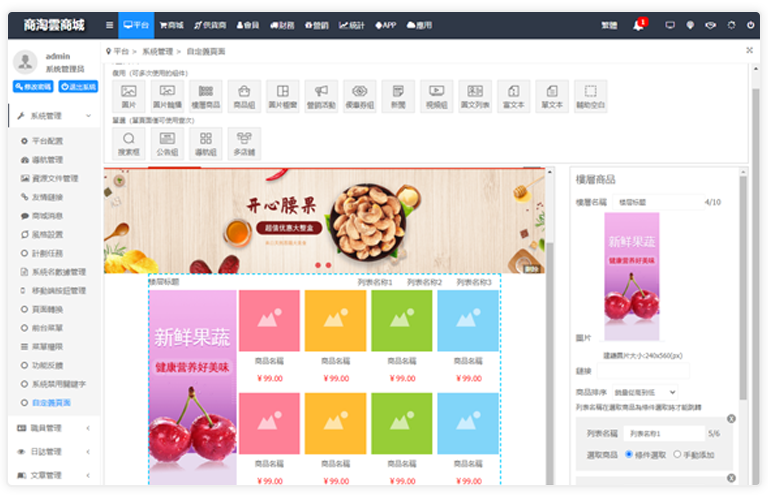
Task: Add the 視頻組 video group component
Action: (x=437, y=96)
